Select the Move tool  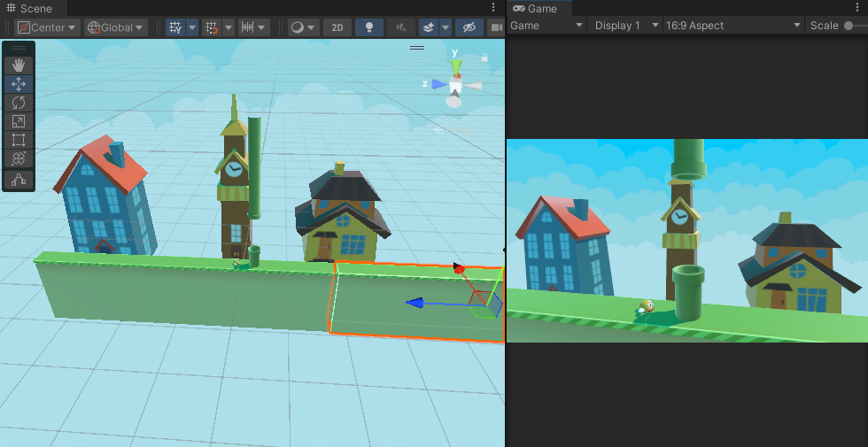pyautogui.click(x=19, y=84)
